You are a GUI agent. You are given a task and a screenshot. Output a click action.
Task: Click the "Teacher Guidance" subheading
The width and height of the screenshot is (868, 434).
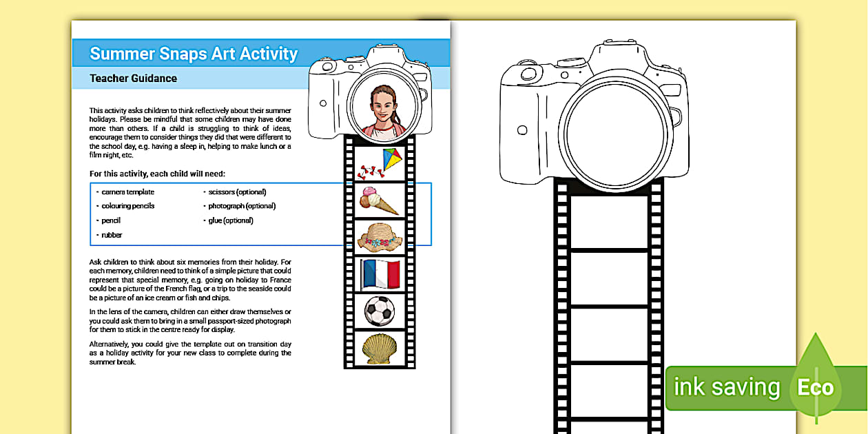click(x=133, y=79)
